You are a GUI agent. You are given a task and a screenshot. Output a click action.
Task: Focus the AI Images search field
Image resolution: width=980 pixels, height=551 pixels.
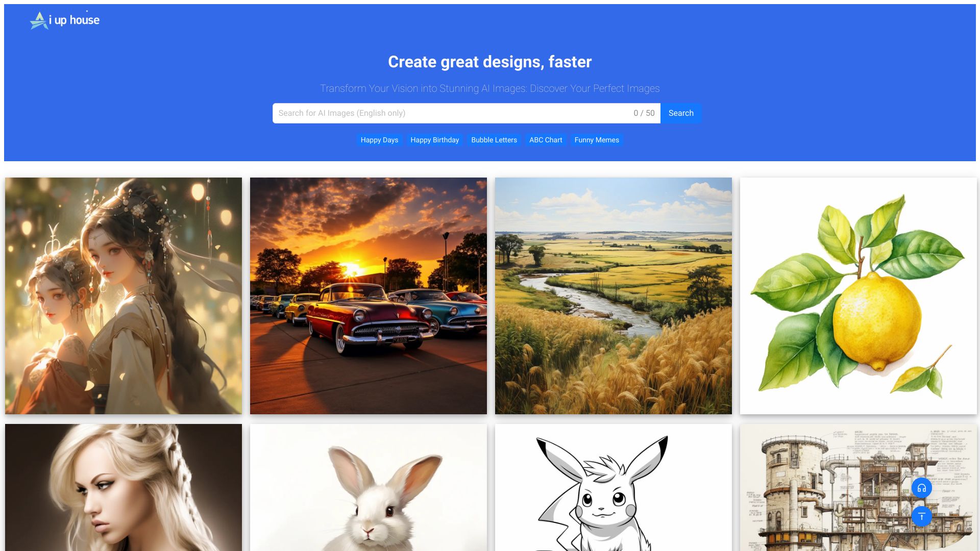449,113
